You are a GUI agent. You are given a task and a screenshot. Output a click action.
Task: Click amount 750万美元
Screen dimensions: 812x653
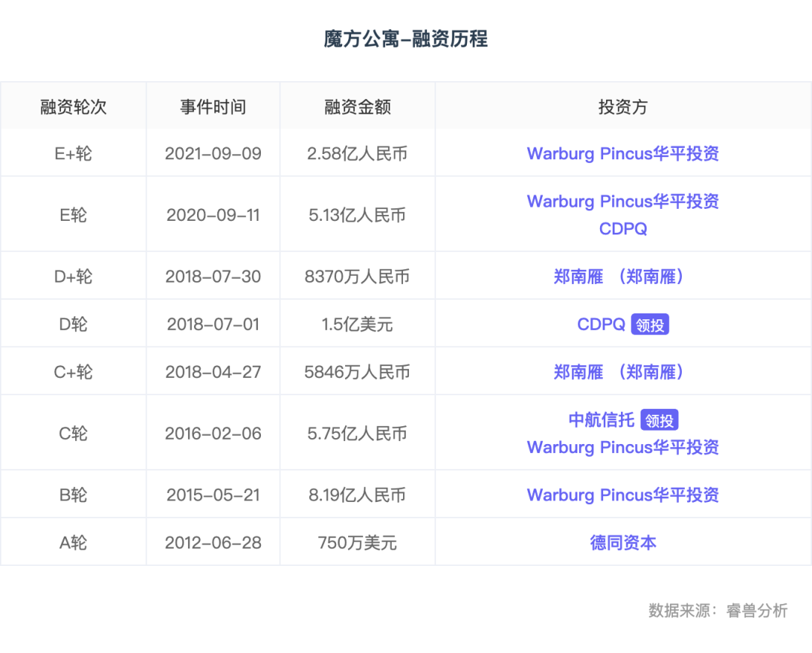click(x=357, y=543)
